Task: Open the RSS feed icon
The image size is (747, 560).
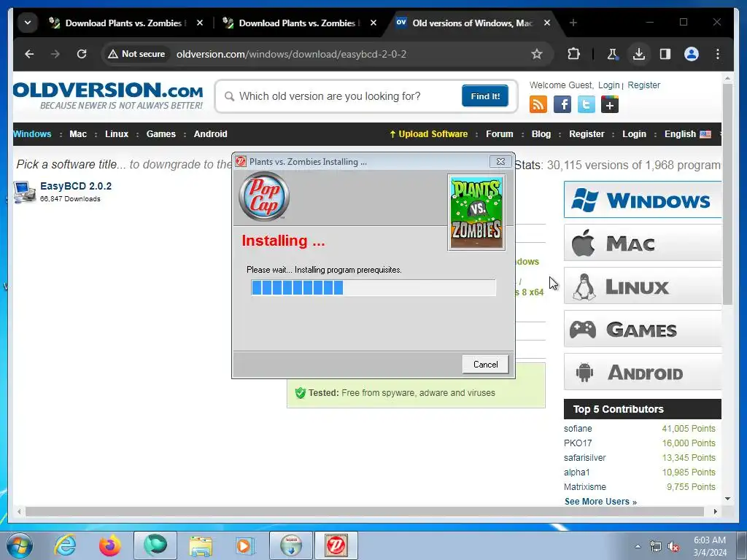Action: [x=538, y=104]
